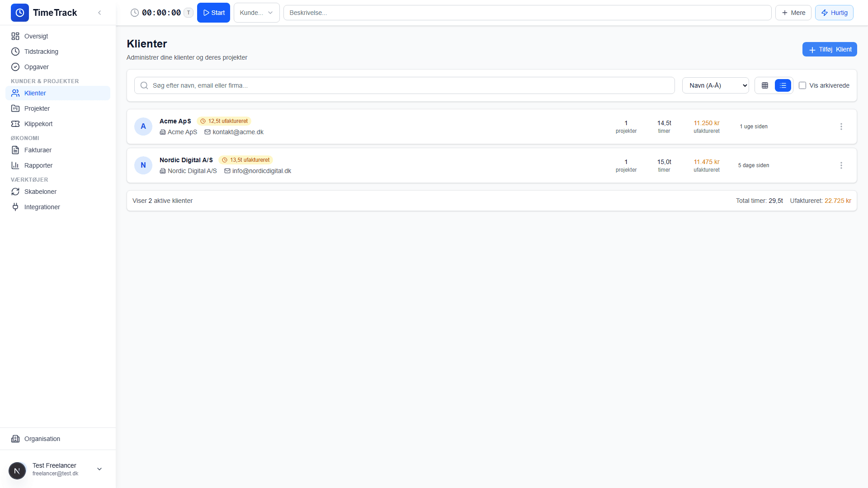
Task: Open Opgaver in the sidebar
Action: 58,67
